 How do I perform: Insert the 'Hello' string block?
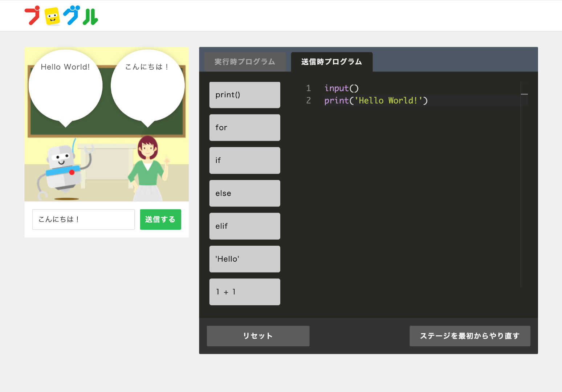coord(245,259)
